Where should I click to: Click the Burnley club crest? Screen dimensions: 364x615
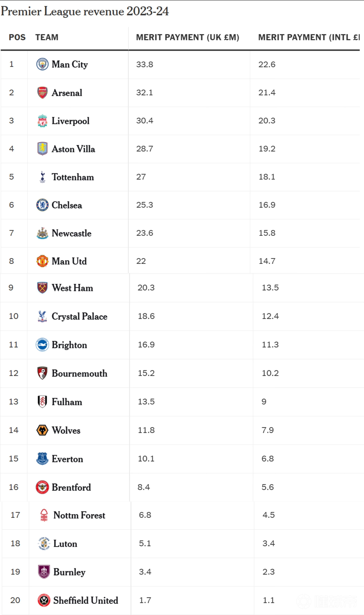coord(44,572)
